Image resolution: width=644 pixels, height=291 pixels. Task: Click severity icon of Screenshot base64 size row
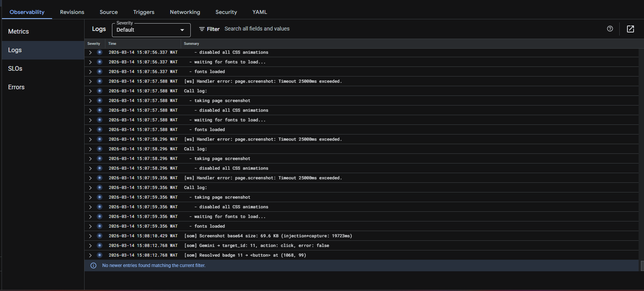[x=100, y=236]
